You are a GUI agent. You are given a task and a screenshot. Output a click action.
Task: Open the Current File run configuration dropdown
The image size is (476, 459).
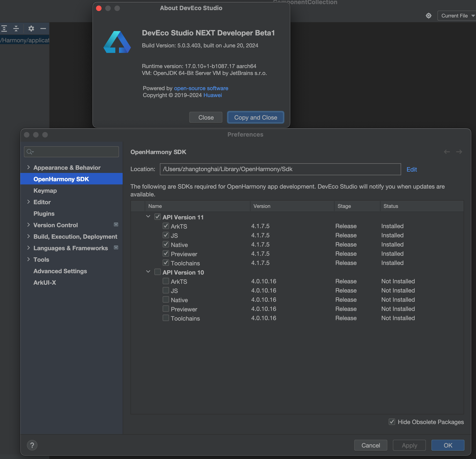pyautogui.click(x=456, y=16)
